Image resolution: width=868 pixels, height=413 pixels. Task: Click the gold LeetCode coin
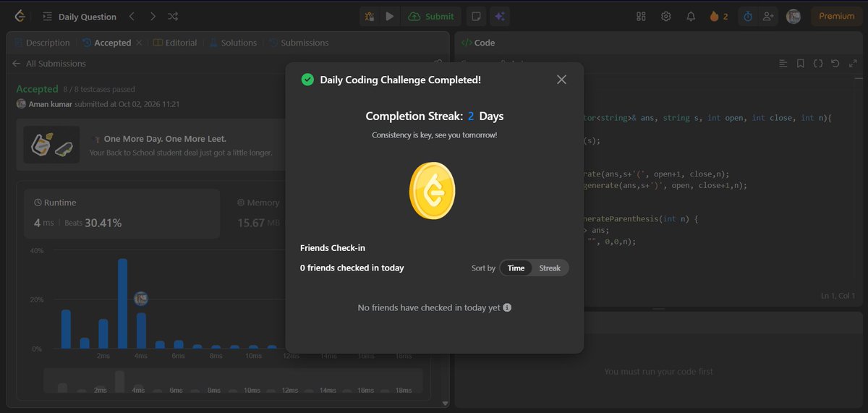tap(433, 191)
